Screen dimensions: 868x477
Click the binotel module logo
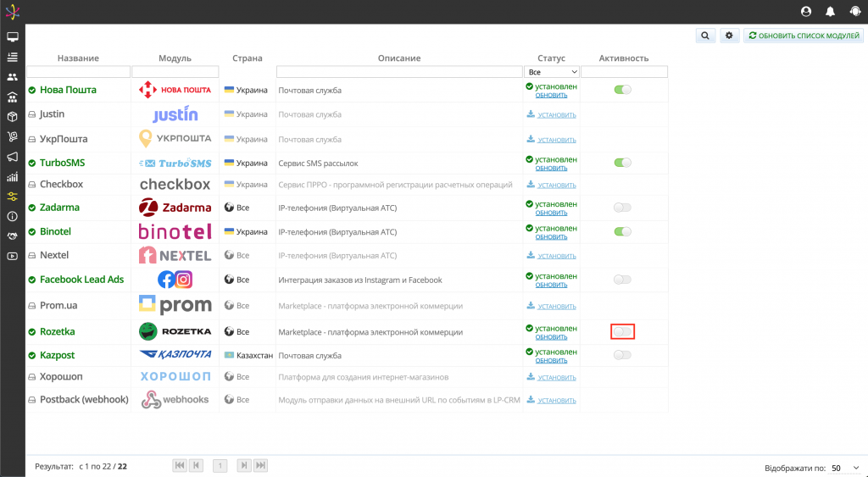[x=175, y=231]
